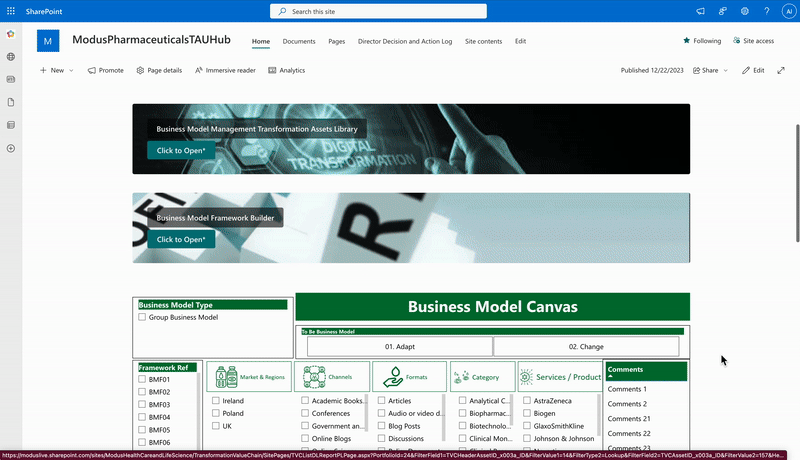Screen dimensions: 800x460
Task: Click the megaphone notifications icon in header
Action: click(701, 11)
